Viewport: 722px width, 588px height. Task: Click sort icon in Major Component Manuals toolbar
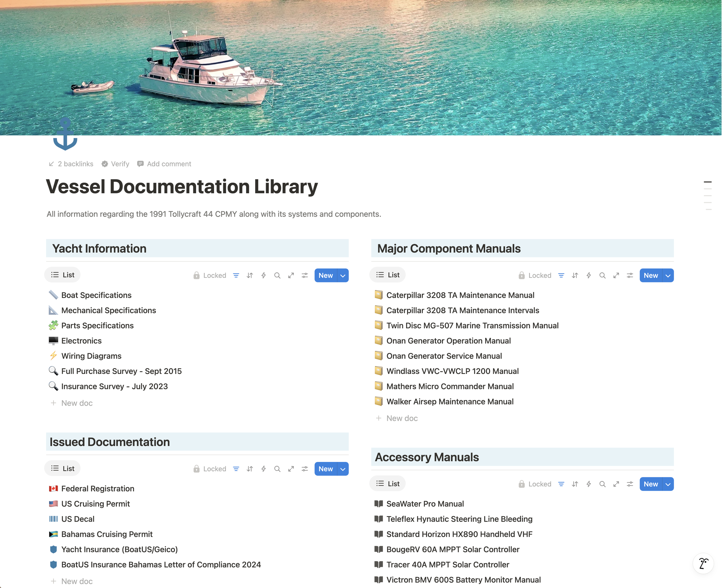575,275
